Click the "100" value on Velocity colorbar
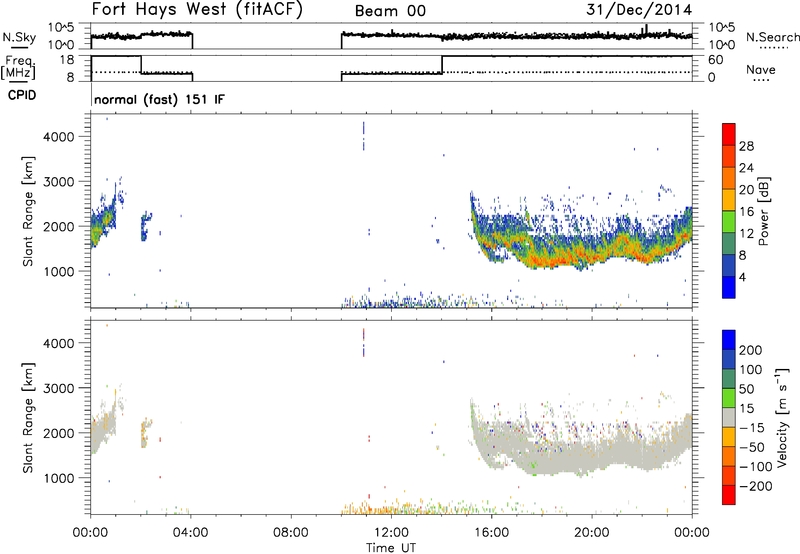Viewport: 800px width, 554px height. [751, 369]
